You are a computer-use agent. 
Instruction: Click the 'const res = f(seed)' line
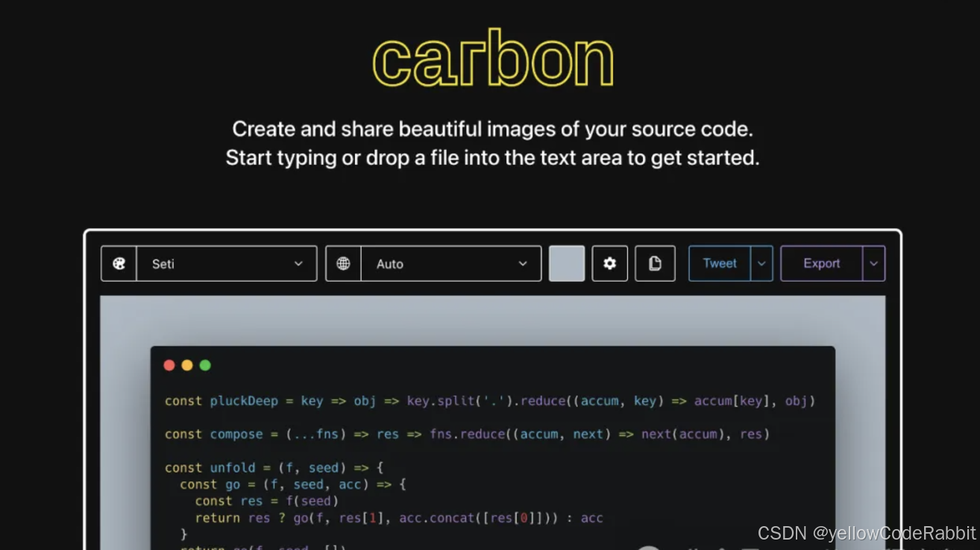(267, 502)
